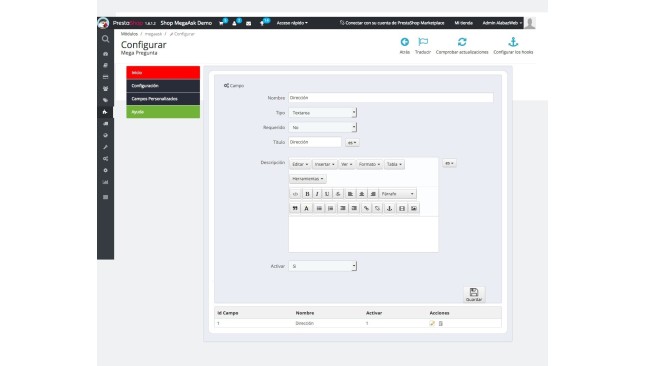
Task: Open the envelope messages icon
Action: click(248, 23)
